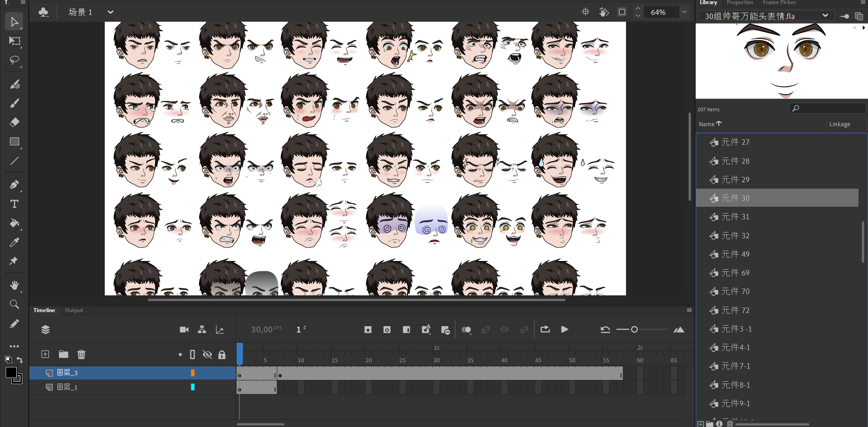Viewport: 868px width, 427px height.
Task: Switch to the Output tab
Action: pyautogui.click(x=74, y=310)
